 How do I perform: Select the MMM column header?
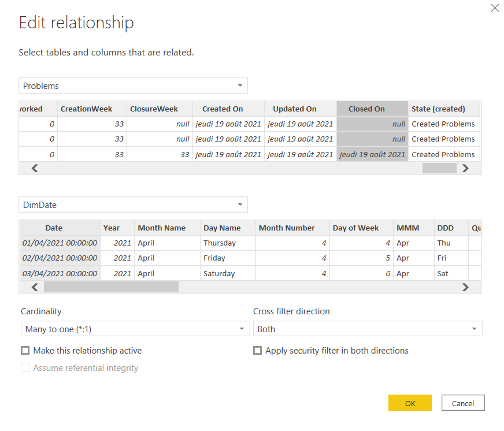click(x=414, y=228)
